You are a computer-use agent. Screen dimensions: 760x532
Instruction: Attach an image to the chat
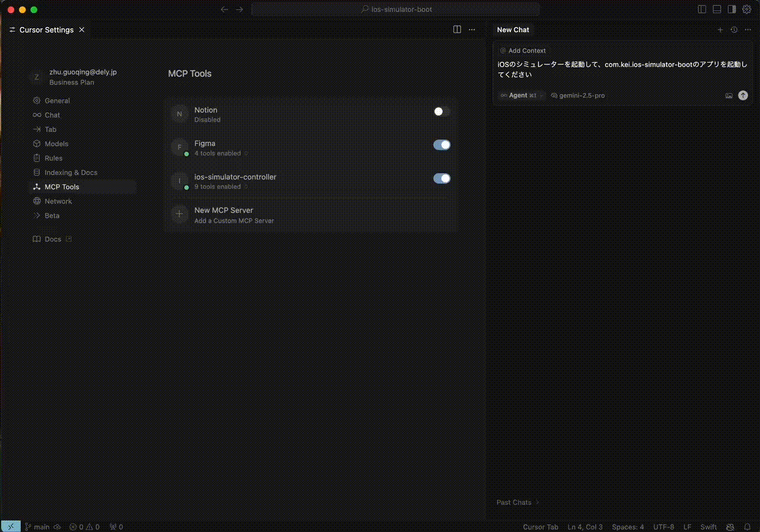(x=729, y=96)
